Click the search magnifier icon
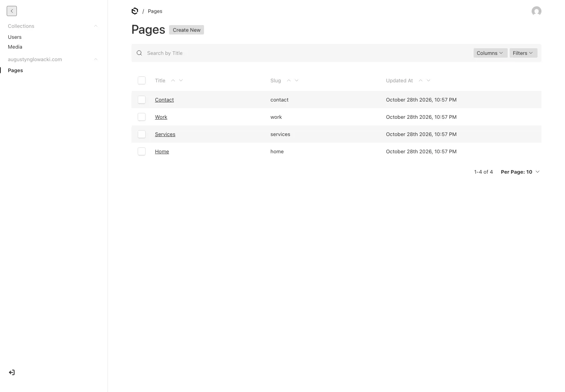 (x=139, y=53)
